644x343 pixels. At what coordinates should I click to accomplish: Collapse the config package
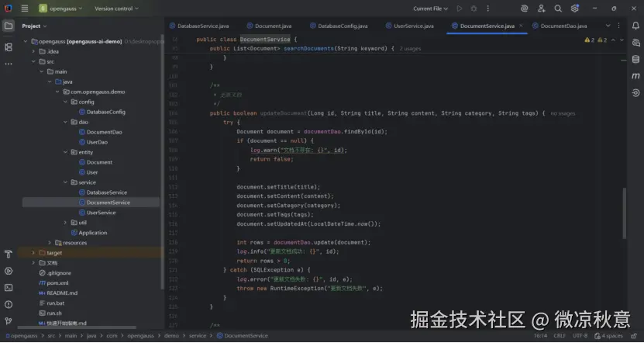[x=65, y=102]
